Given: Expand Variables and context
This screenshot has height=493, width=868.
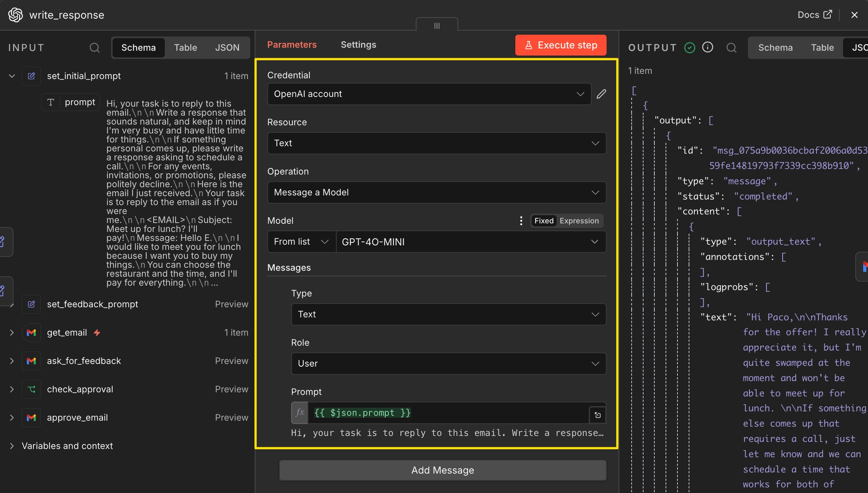Looking at the screenshot, I should (12, 446).
